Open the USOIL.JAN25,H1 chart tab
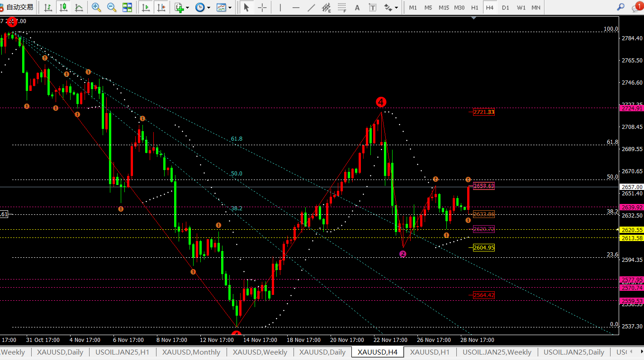Screen dimensions: 644x360 [x=123, y=352]
